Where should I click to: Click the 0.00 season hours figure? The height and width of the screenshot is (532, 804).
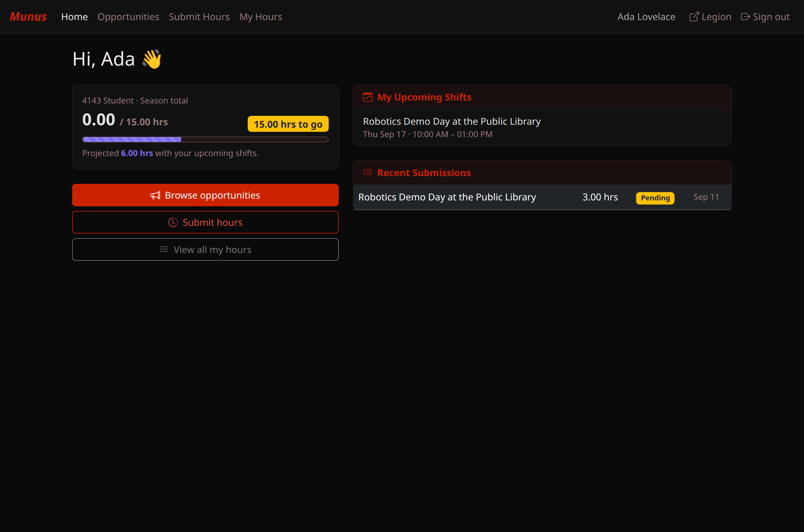[x=98, y=119]
